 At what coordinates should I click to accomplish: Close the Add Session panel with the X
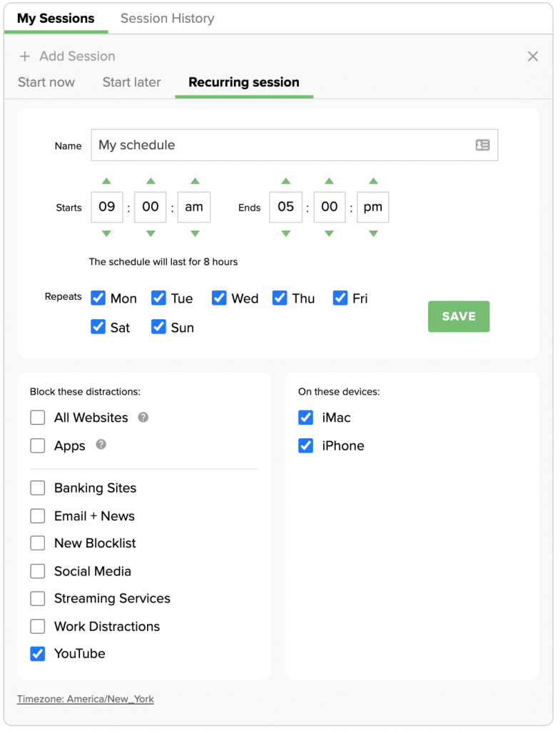pyautogui.click(x=533, y=56)
